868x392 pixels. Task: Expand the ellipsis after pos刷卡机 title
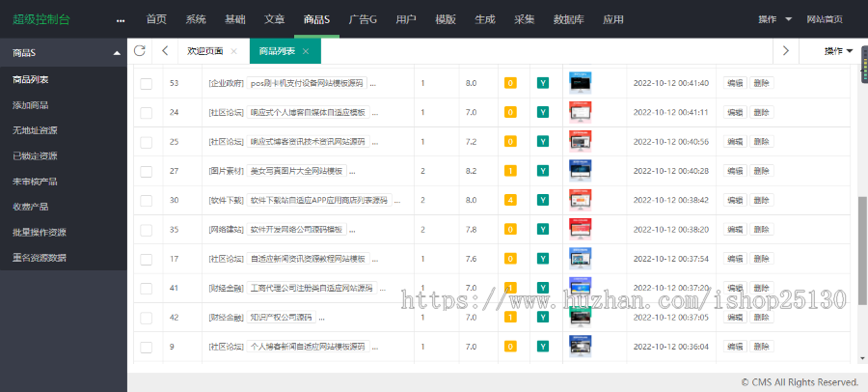pyautogui.click(x=372, y=84)
